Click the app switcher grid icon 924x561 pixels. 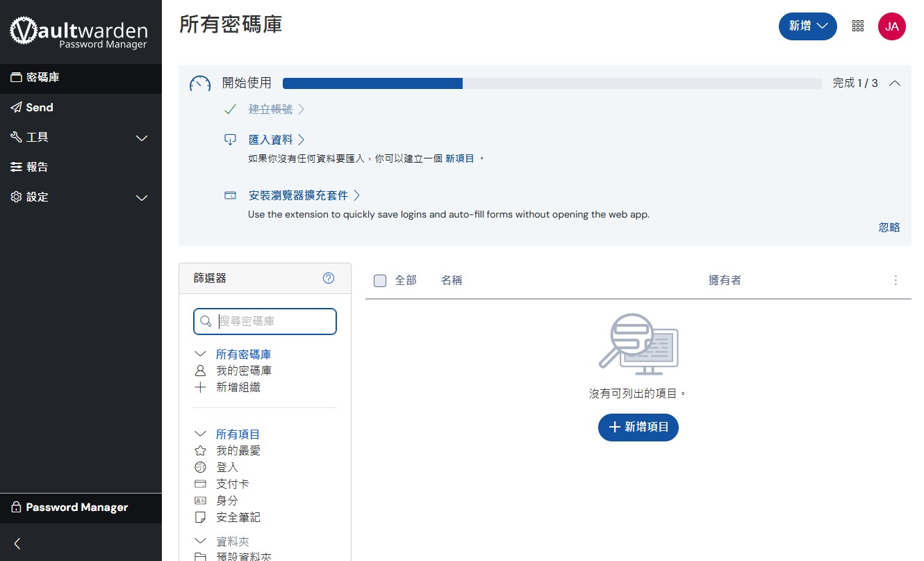click(858, 26)
